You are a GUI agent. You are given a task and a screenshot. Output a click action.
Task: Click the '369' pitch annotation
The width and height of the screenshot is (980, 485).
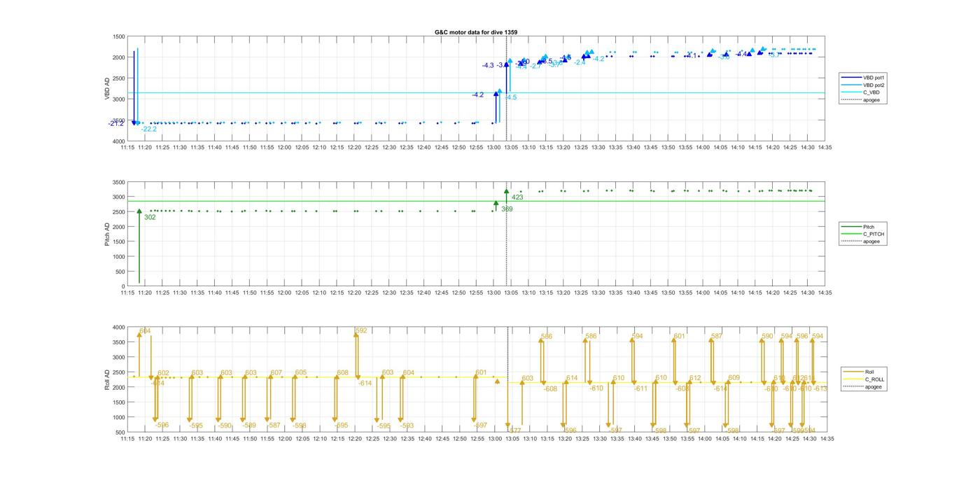[507, 209]
